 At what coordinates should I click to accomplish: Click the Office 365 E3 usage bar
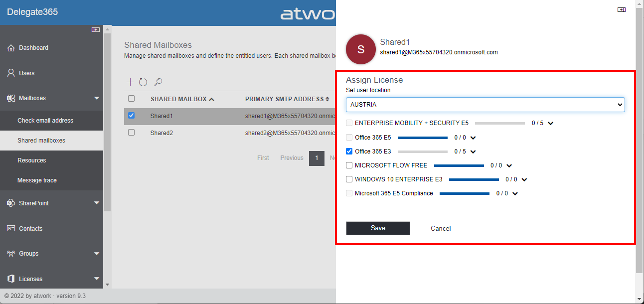(423, 152)
